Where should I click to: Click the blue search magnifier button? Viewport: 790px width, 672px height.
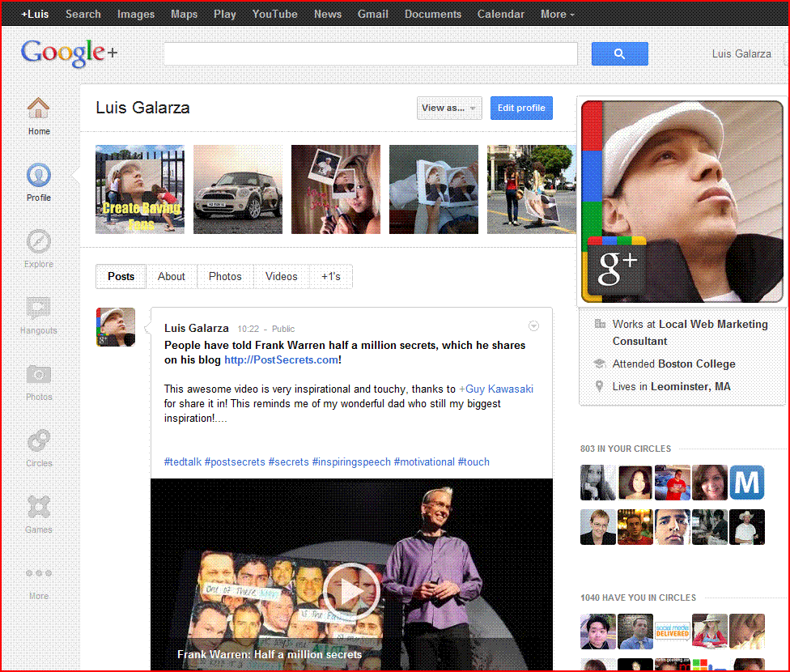point(619,54)
